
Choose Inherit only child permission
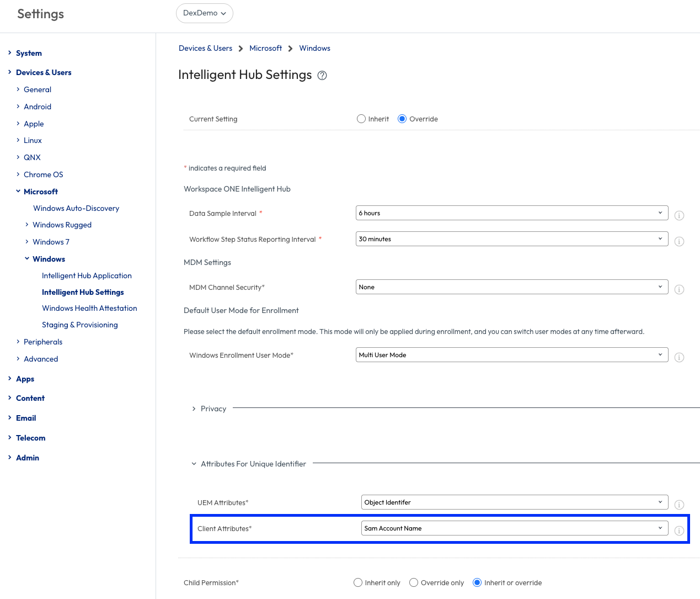pos(358,582)
